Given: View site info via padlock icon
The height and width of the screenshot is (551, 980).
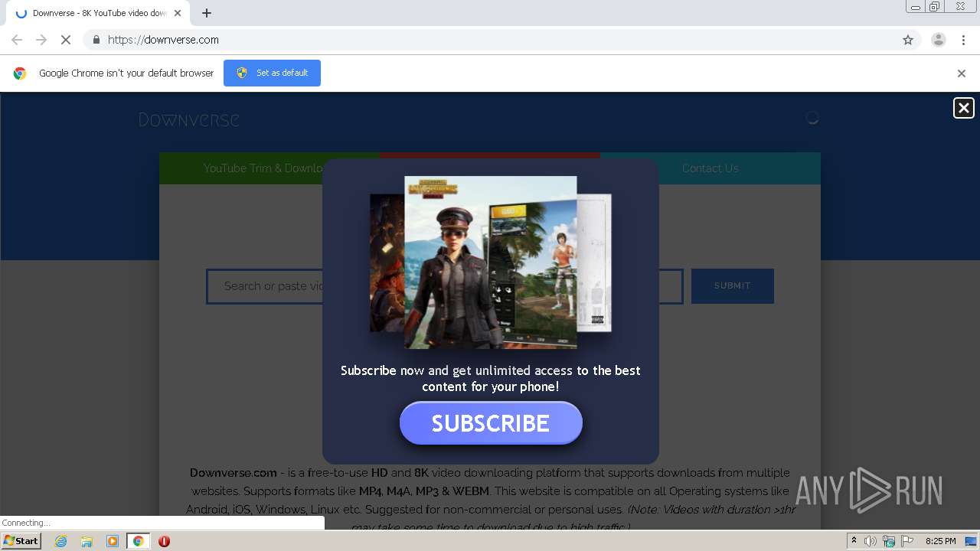Looking at the screenshot, I should [96, 40].
